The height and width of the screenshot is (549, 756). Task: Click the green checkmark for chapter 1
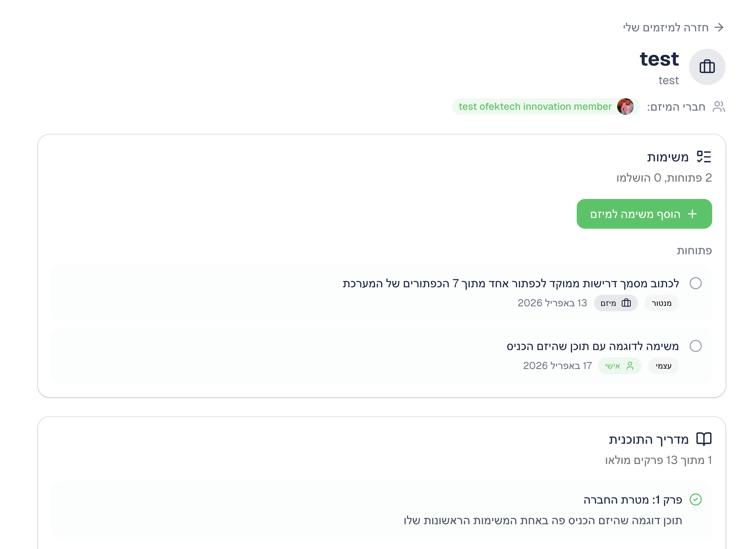point(696,499)
